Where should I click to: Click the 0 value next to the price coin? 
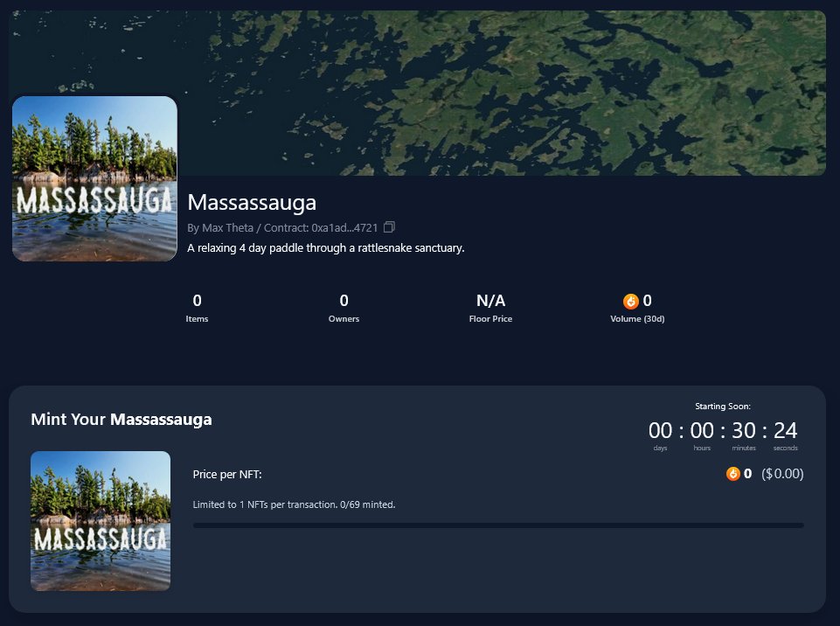(748, 473)
